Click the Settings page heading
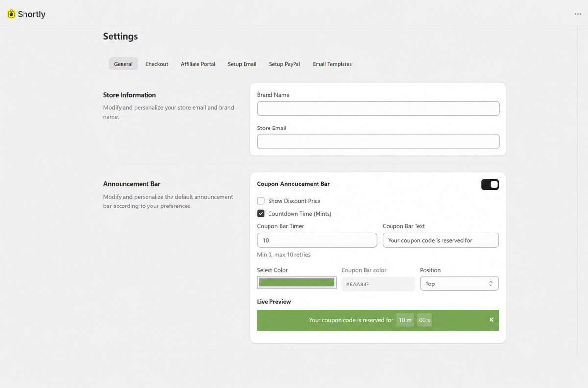The image size is (588, 388). (121, 36)
